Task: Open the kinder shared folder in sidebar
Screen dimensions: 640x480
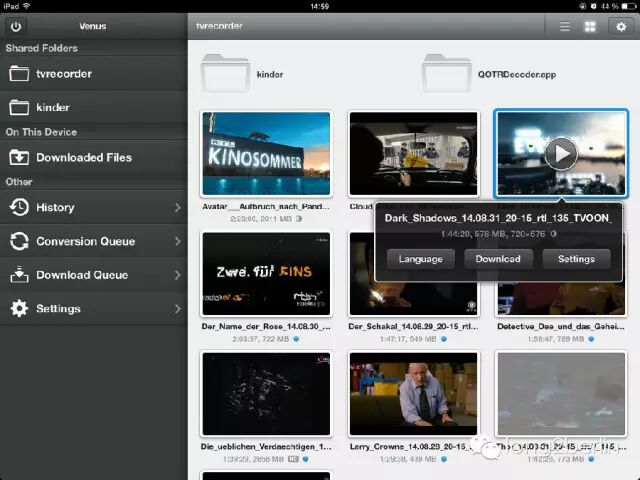Action: click(x=93, y=107)
